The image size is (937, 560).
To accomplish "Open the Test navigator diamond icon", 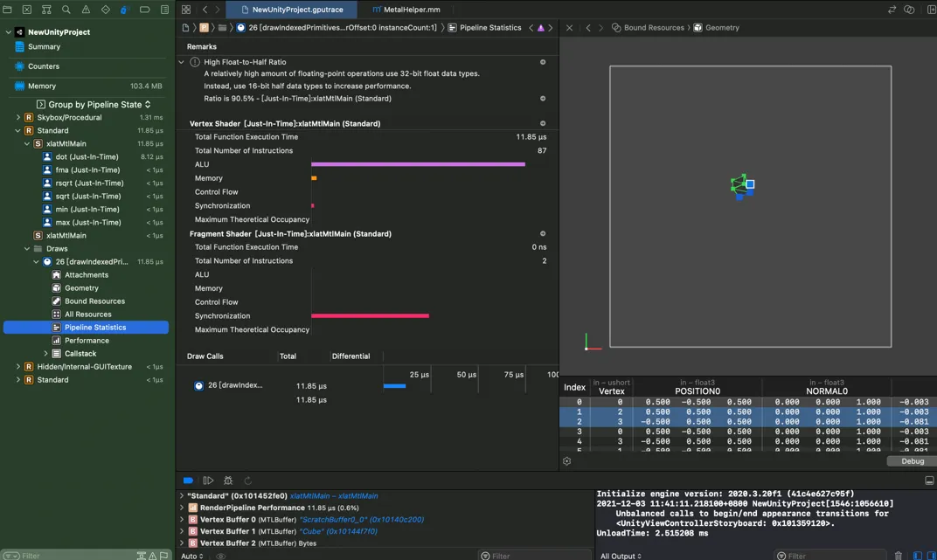I will [x=105, y=10].
